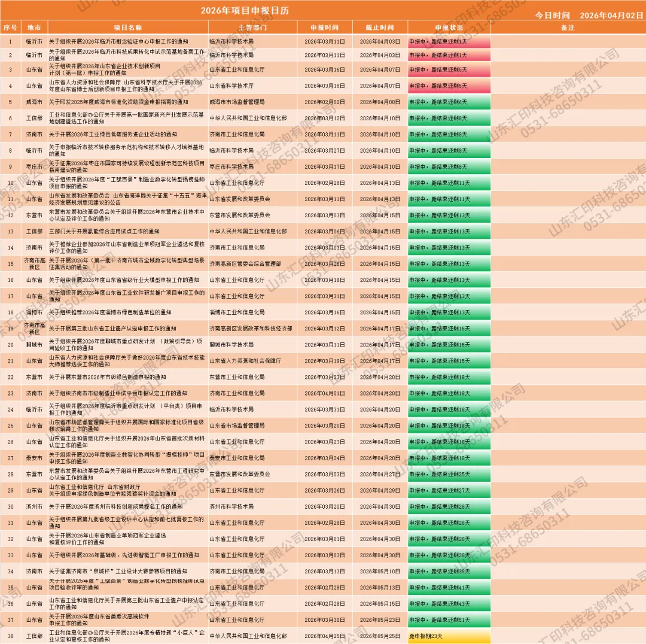Screen dimensions: 646x644
Task: Select row 2 project about 科技成果转化中试示范基地备案
Action: pyautogui.click(x=127, y=55)
